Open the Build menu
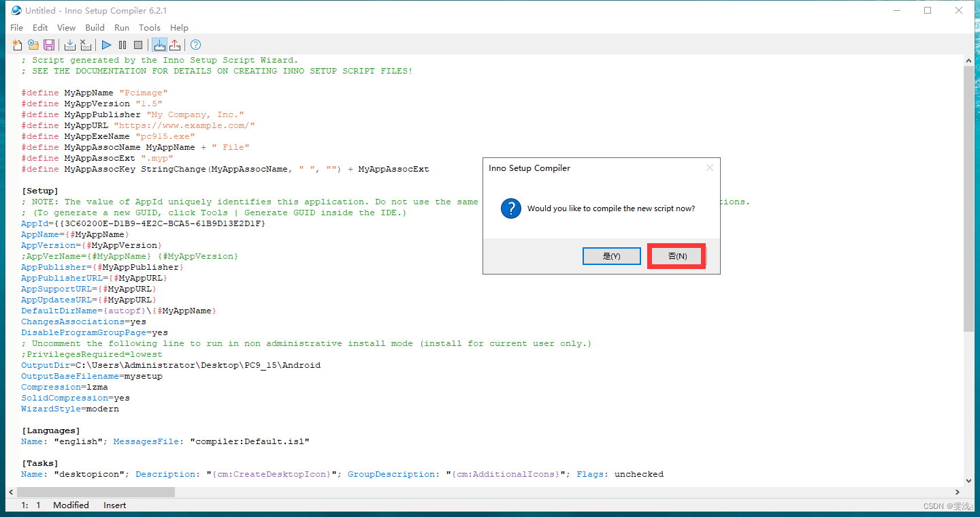The width and height of the screenshot is (980, 517). click(x=95, y=27)
